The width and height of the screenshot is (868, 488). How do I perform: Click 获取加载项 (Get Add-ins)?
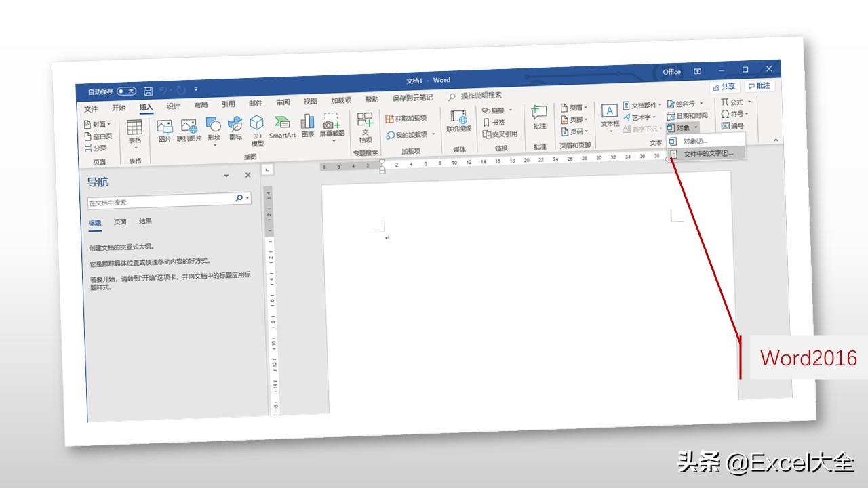tap(406, 118)
